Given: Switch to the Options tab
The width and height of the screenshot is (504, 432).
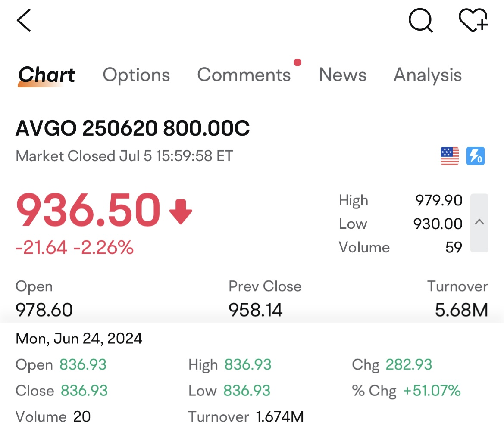Looking at the screenshot, I should [136, 75].
